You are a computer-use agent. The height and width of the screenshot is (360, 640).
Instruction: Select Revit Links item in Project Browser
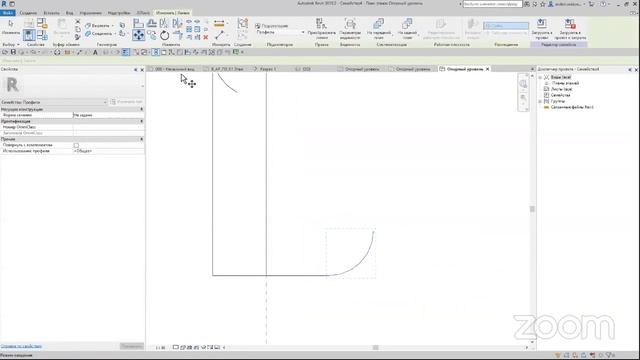point(572,107)
